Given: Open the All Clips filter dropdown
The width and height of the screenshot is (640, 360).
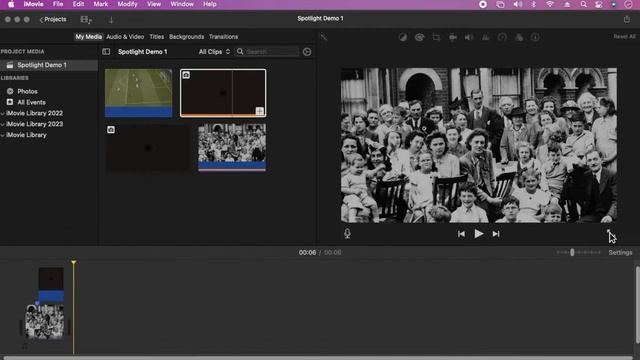Looking at the screenshot, I should coord(214,52).
